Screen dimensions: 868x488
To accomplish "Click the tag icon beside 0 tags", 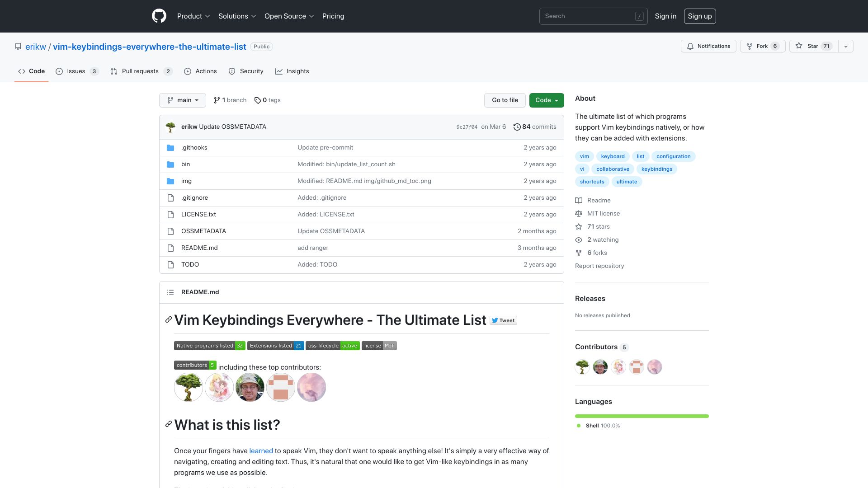I will point(258,100).
